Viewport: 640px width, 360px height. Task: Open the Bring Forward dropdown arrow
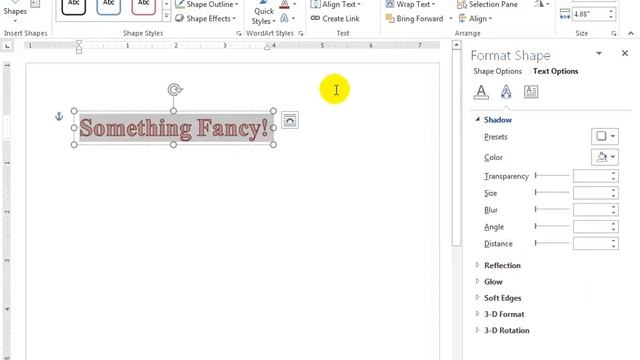(x=451, y=18)
